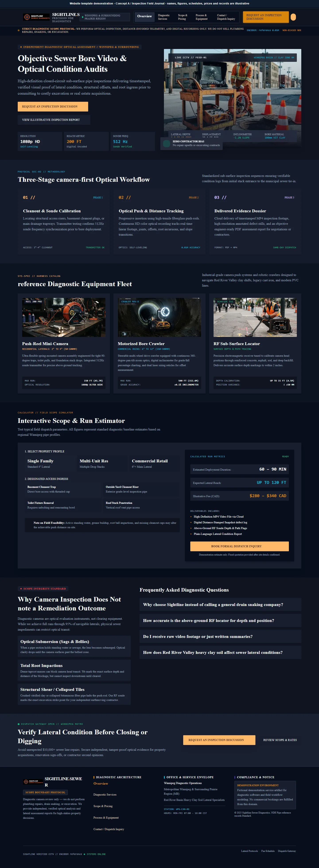Click the $280 – $340 CAD fee value
This screenshot has height=868, width=319.
tap(268, 496)
